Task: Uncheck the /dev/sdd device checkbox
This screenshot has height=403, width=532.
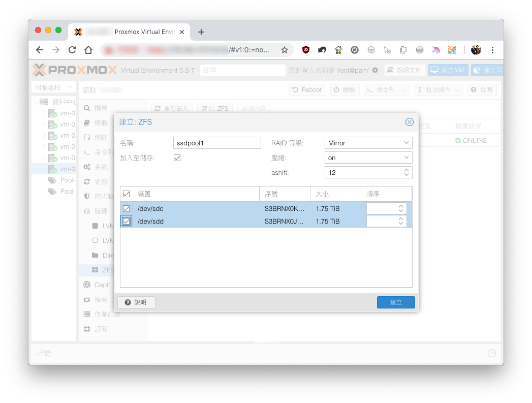Action: (126, 222)
